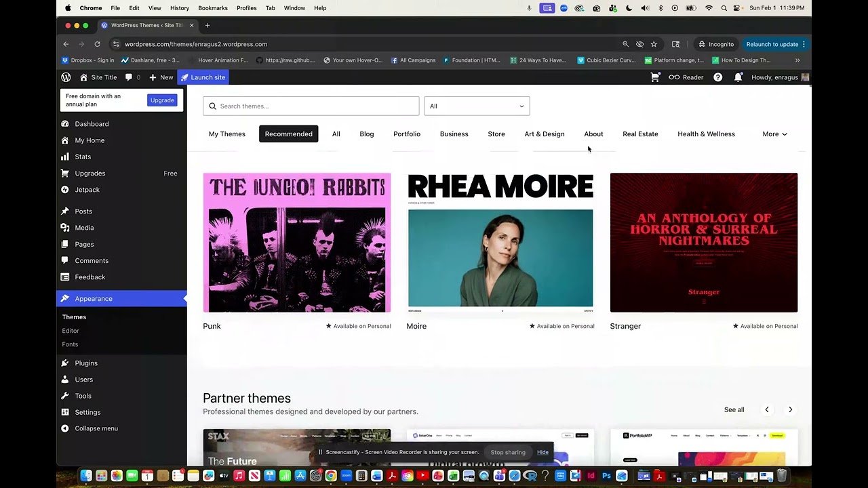The height and width of the screenshot is (488, 868).
Task: Open the Reader link
Action: point(686,77)
